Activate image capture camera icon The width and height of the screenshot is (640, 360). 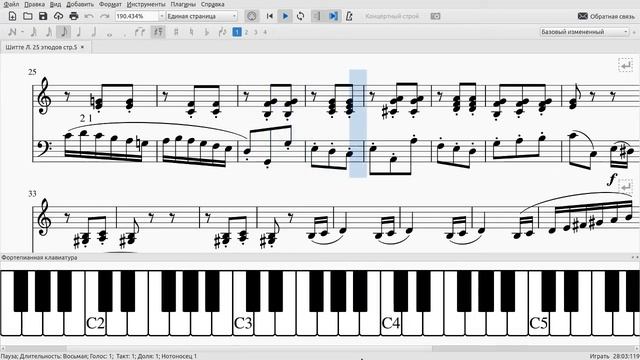(x=436, y=16)
